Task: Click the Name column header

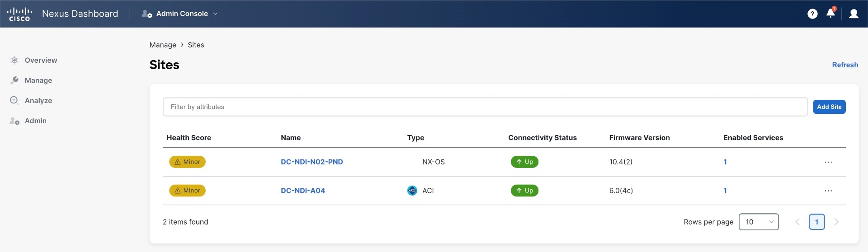Action: point(291,138)
